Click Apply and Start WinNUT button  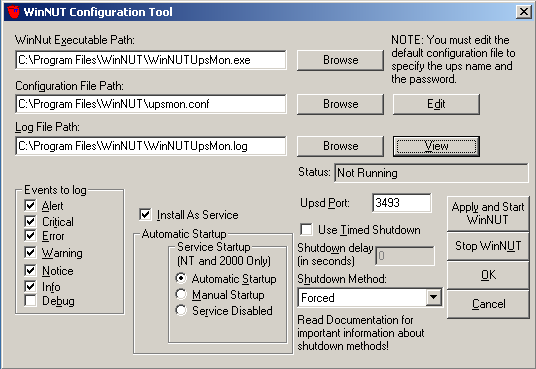[488, 213]
